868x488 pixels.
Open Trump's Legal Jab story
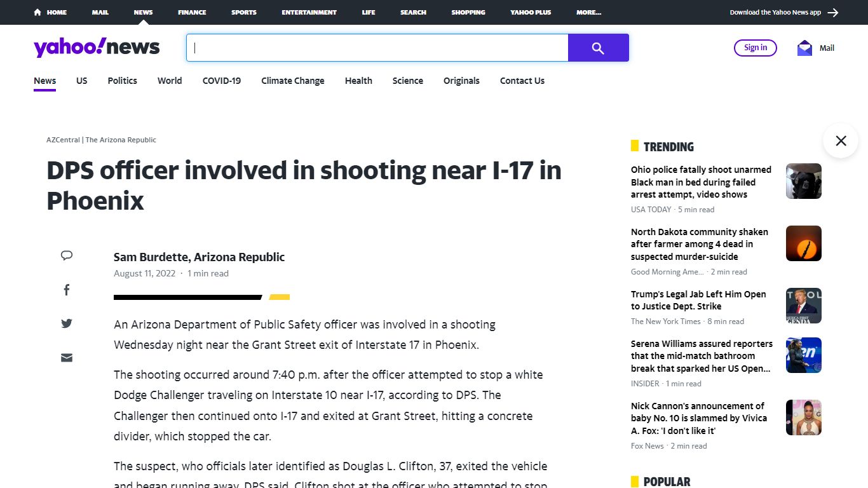tap(698, 301)
